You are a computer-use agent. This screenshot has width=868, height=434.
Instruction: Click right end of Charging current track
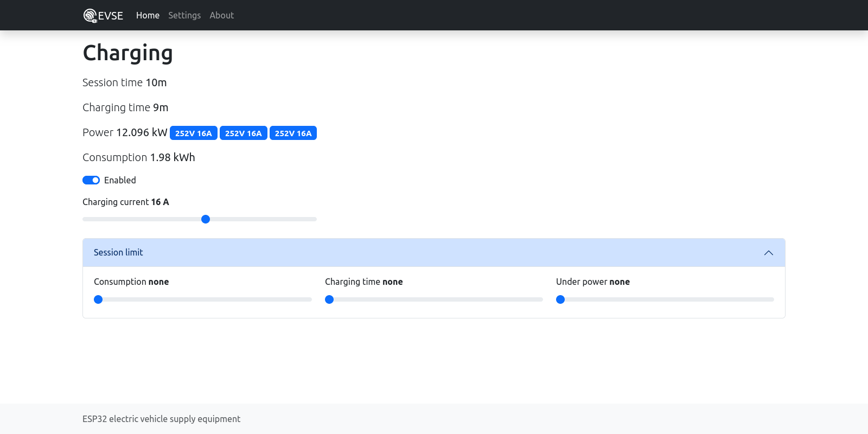pyautogui.click(x=314, y=219)
